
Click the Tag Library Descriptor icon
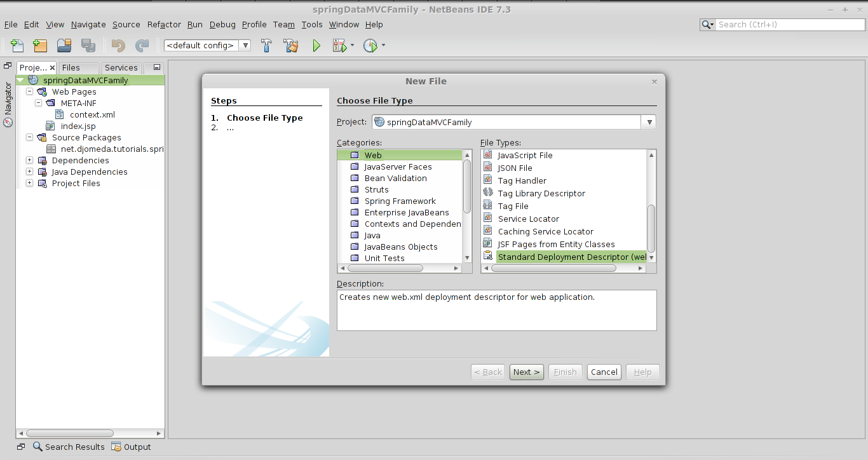pos(488,193)
